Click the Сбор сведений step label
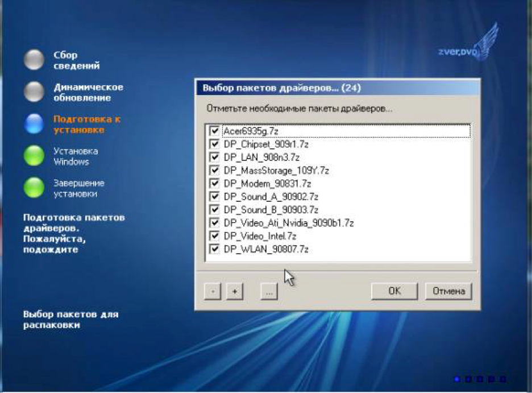This screenshot has height=393, width=532. click(76, 60)
